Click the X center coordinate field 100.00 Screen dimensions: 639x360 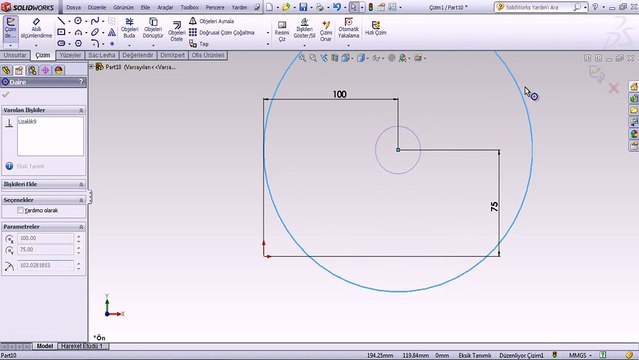(46, 238)
